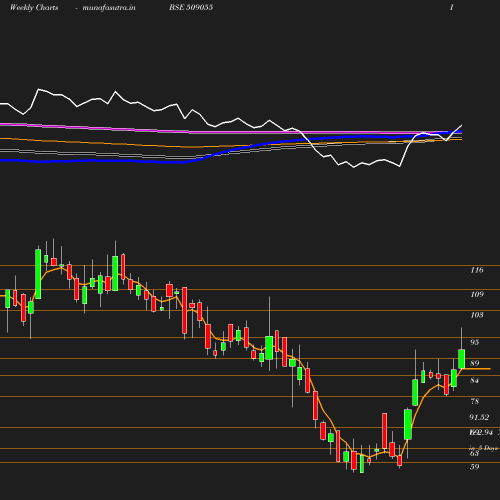The image size is (500, 500).
Task: Select the 103 price level label
Action: [x=477, y=315]
